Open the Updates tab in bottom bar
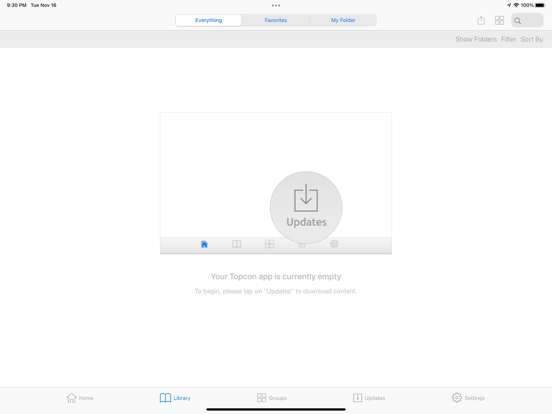The height and width of the screenshot is (414, 552). (369, 398)
